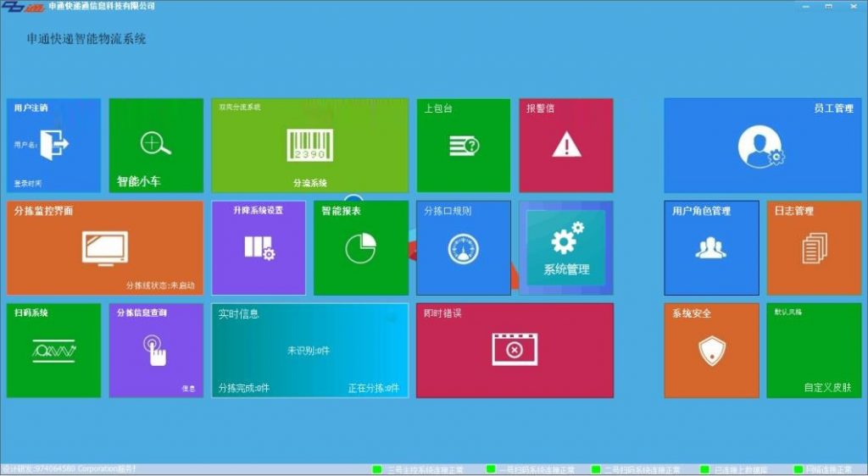The image size is (868, 476).
Task: Close the logistics system window
Action: pyautogui.click(x=853, y=6)
